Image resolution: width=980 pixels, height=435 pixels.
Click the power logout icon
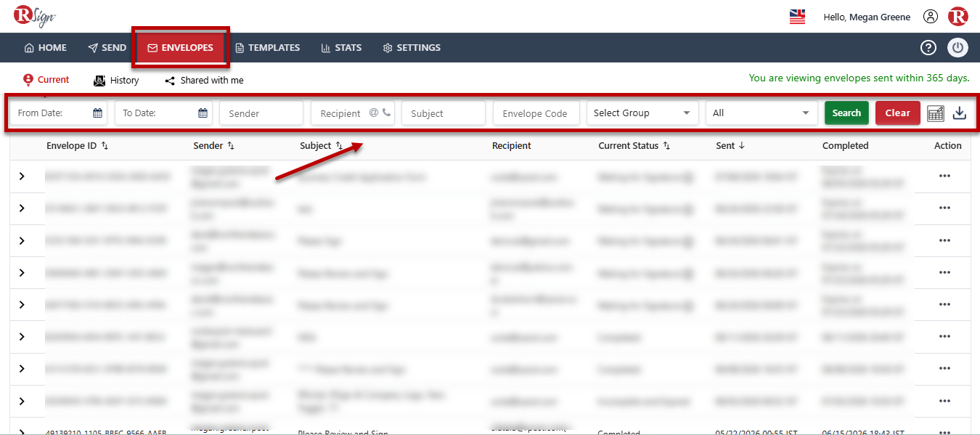(x=957, y=48)
